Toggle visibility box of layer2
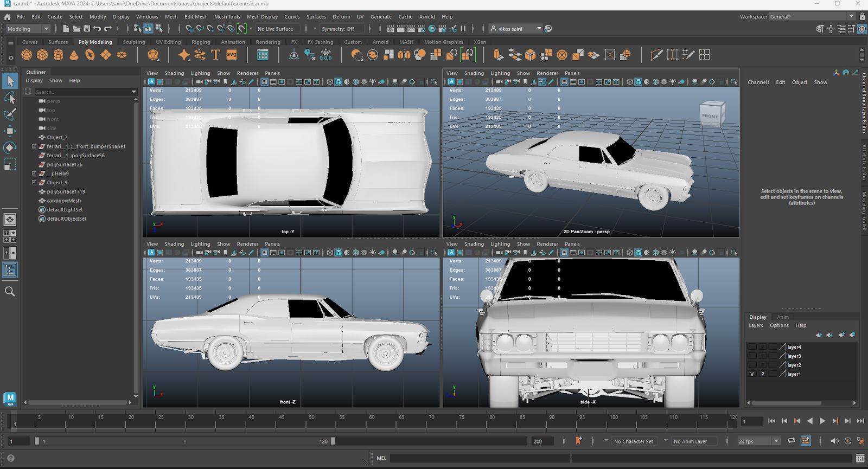 pos(752,365)
